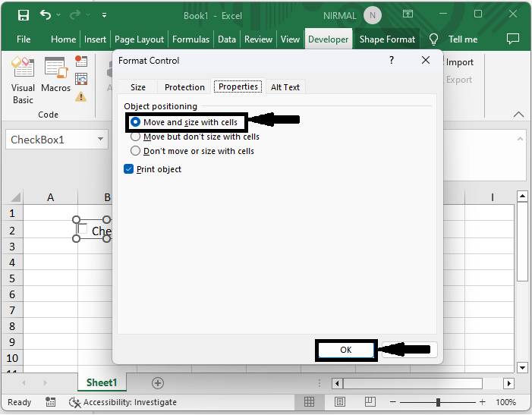Image resolution: width=532 pixels, height=415 pixels.
Task: Click the Export XML button
Action: coord(459,80)
